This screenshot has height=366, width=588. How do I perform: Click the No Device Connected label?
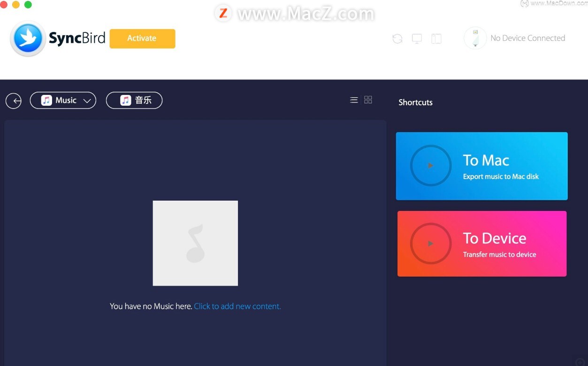point(527,38)
